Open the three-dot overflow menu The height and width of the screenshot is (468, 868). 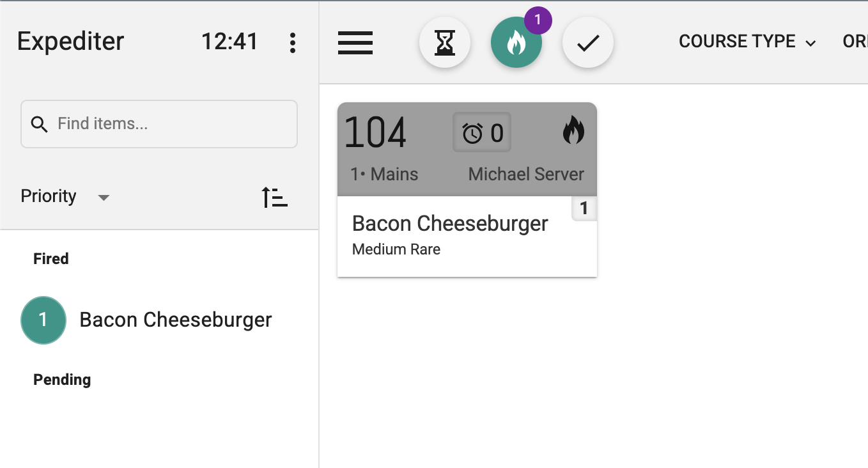(293, 42)
